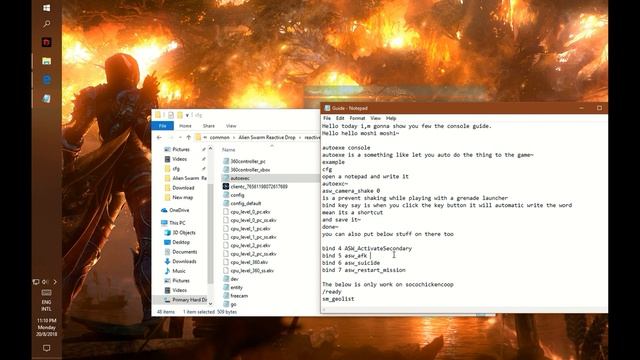Image resolution: width=640 pixels, height=360 pixels.
Task: Open Notepad View menu
Action: coord(376,118)
